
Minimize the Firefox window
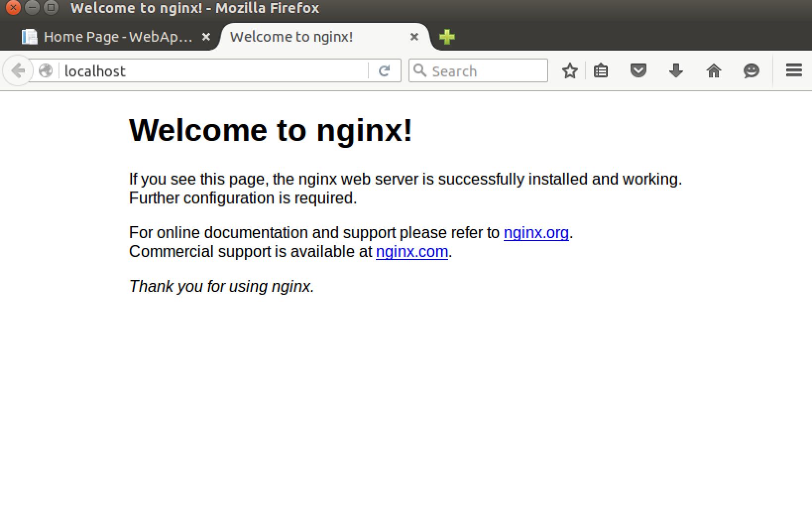pos(32,7)
